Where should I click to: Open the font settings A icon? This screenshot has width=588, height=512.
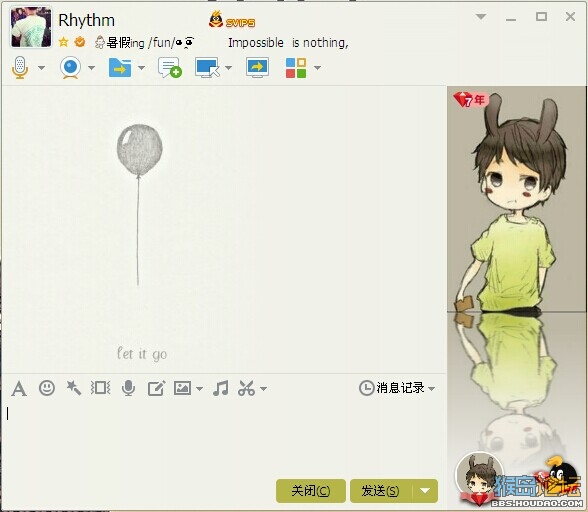coord(19,388)
